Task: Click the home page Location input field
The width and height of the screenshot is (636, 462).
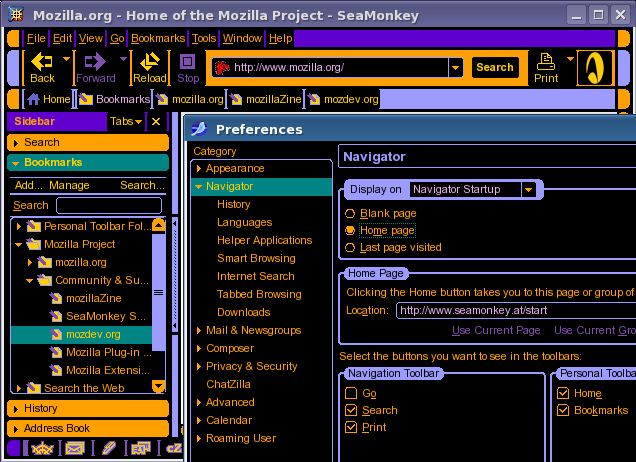Action: tap(516, 311)
